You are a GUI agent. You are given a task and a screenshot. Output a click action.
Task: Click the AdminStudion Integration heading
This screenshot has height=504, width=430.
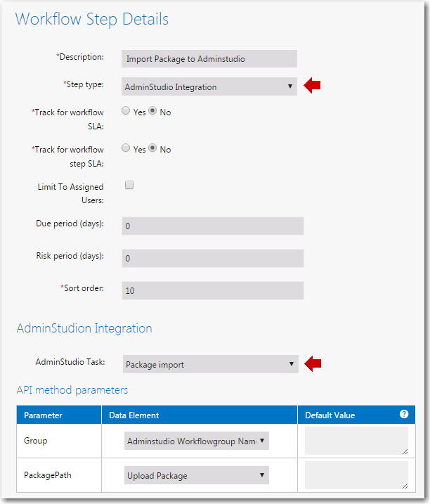tap(84, 328)
